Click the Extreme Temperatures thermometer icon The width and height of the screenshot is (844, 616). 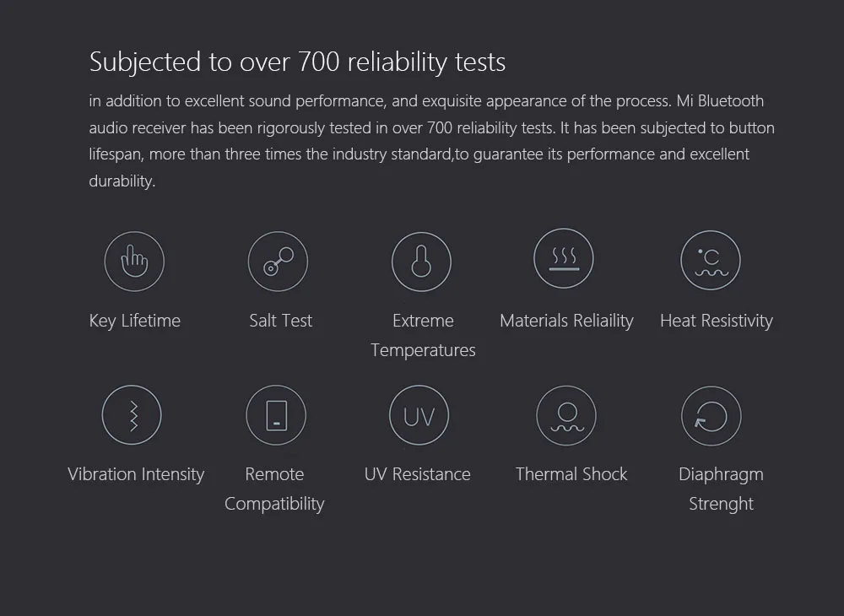point(421,262)
